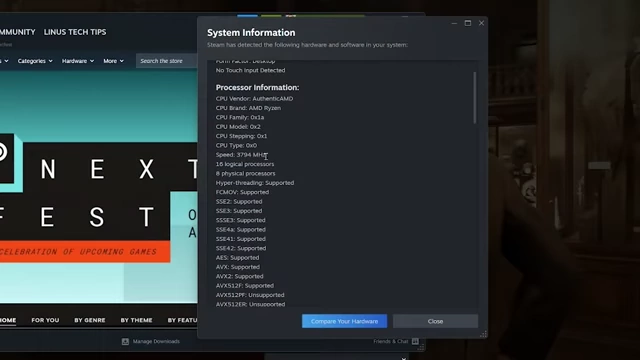640x360 pixels.
Task: Click the 'Hyper-threading: Supported' line
Action: click(x=255, y=183)
